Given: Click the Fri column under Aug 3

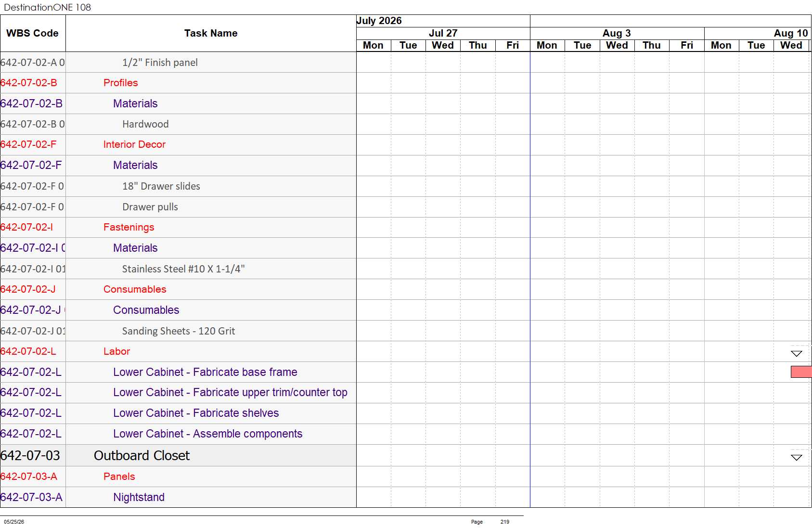Looking at the screenshot, I should (686, 45).
